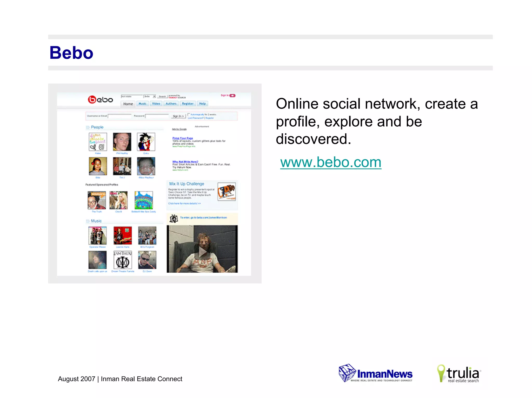Open the Music tab
The height and width of the screenshot is (398, 532).
point(142,104)
